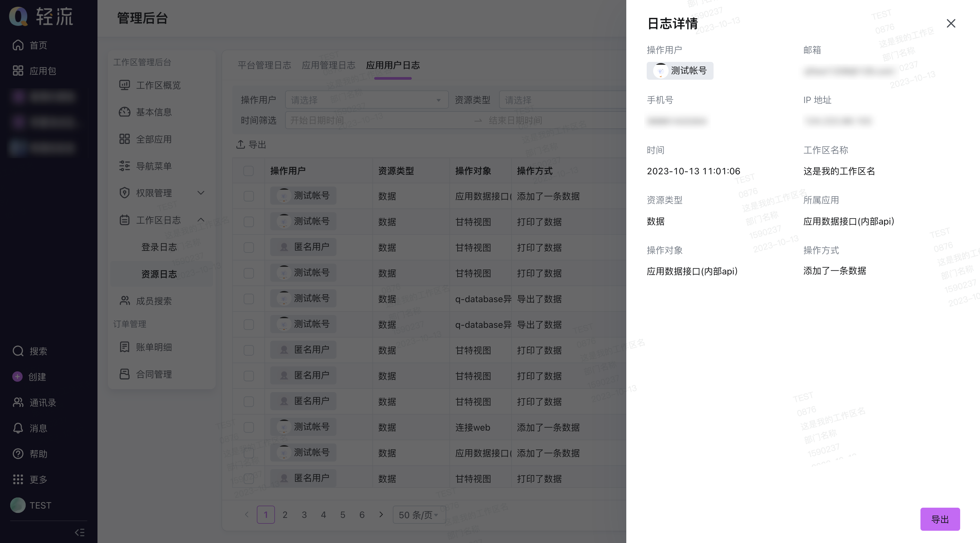This screenshot has width=980, height=543.
Task: Go to next page with right arrow
Action: pos(381,514)
